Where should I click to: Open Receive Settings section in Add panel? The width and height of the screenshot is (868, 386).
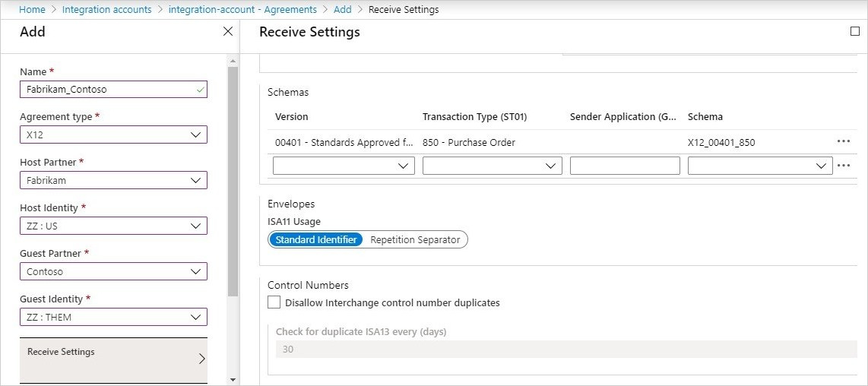coord(113,360)
